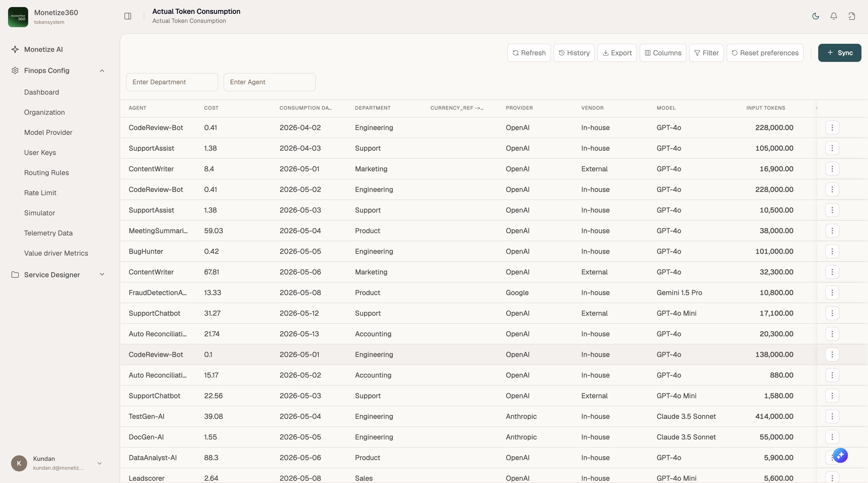Screen dimensions: 868x483
Task: Open Telemetry Data page
Action: click(x=48, y=233)
